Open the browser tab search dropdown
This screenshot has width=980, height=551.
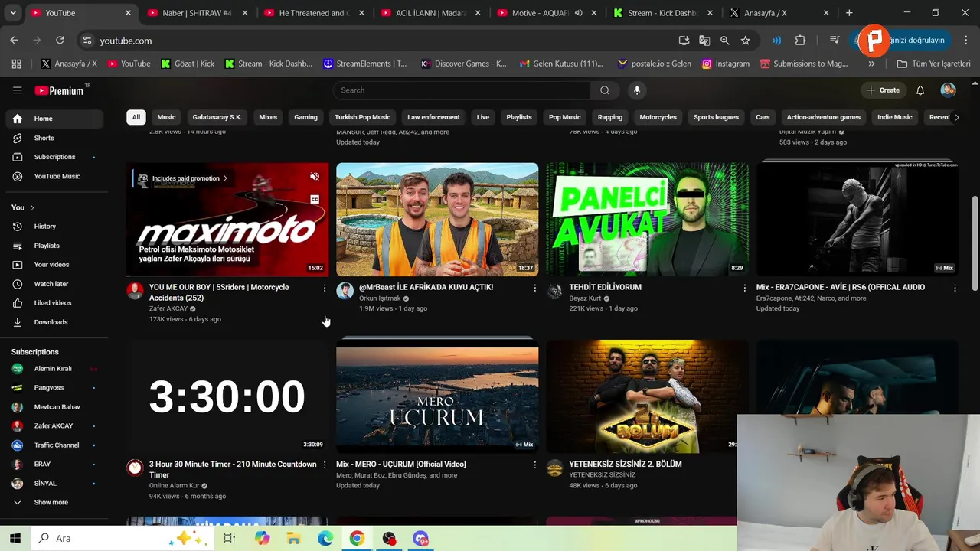tap(13, 13)
